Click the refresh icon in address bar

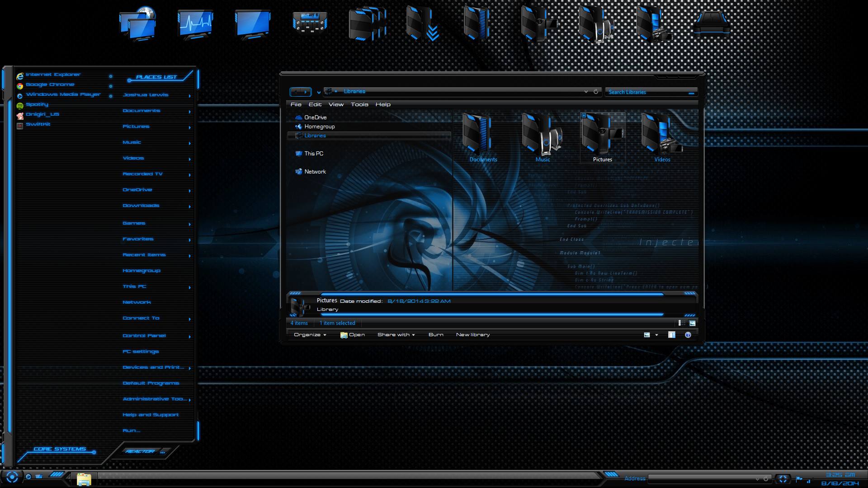point(596,92)
